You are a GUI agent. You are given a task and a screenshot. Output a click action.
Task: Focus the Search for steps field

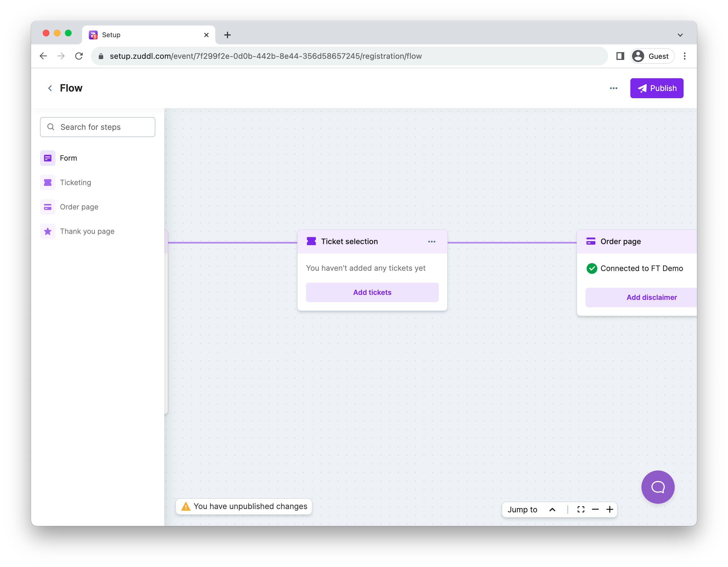point(98,127)
